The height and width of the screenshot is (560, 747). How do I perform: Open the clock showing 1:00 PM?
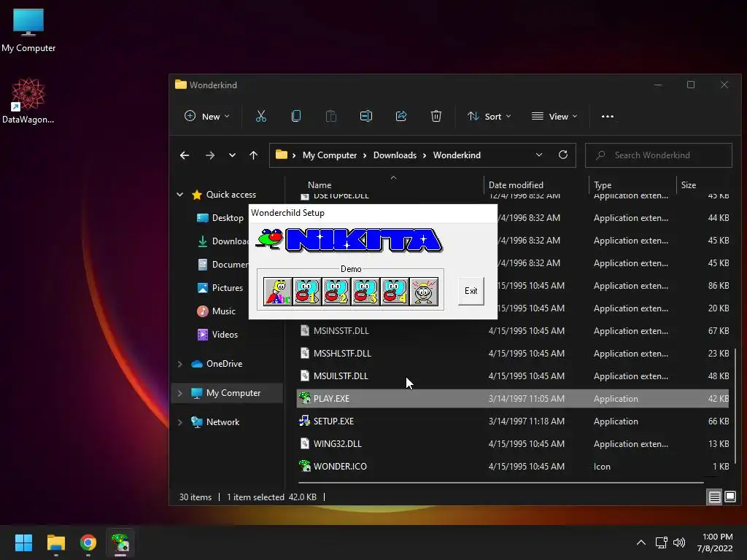tap(715, 542)
